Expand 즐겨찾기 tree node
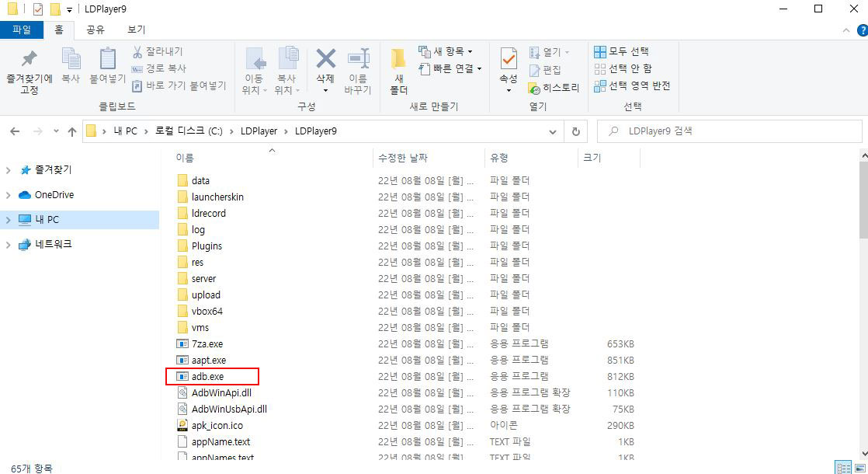 click(9, 170)
